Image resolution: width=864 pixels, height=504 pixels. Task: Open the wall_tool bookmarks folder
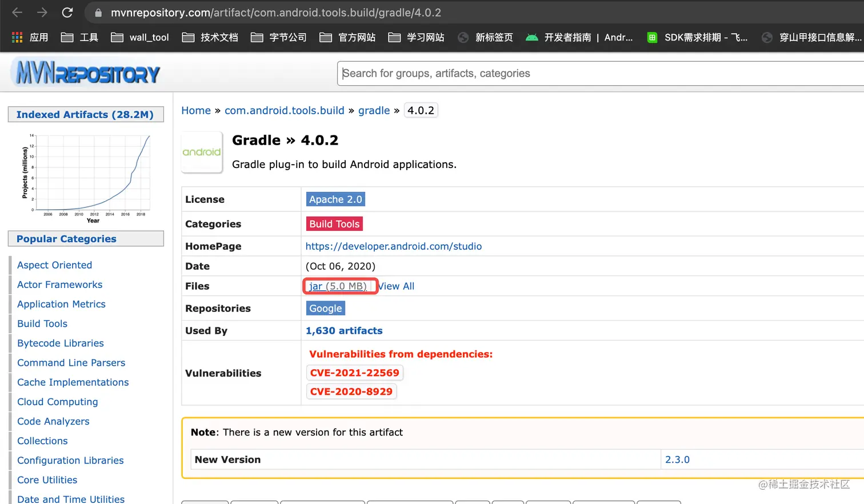tap(140, 37)
